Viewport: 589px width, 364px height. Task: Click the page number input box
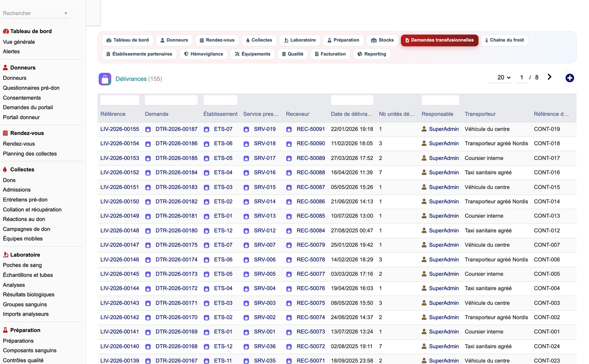click(x=521, y=77)
